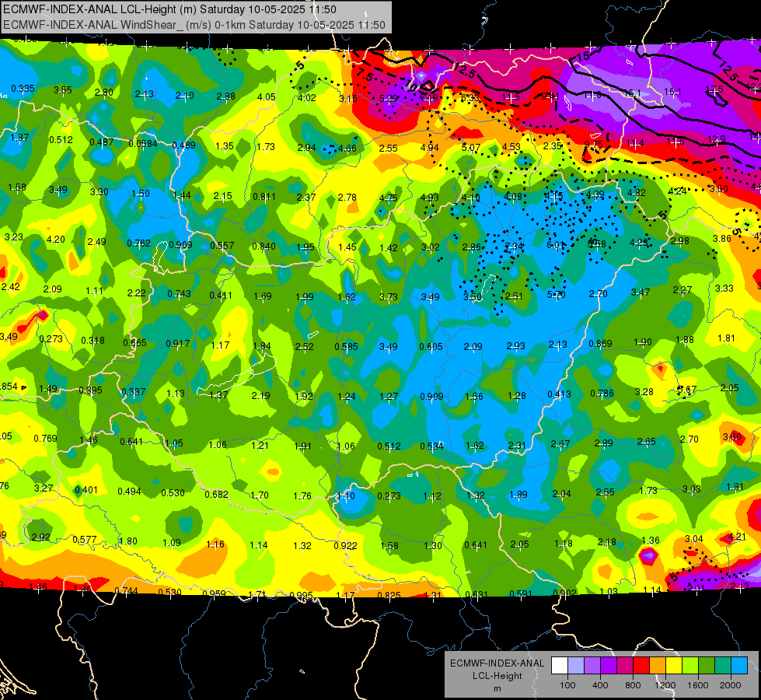
Task: Click the legend tick label 400
Action: click(600, 685)
